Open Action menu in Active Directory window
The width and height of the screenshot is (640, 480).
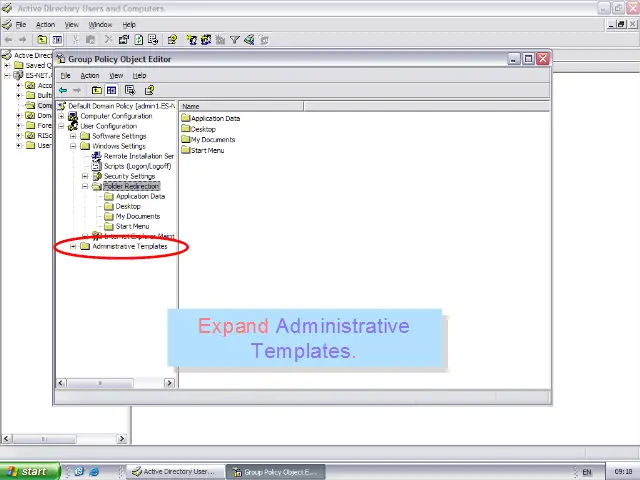point(45,25)
